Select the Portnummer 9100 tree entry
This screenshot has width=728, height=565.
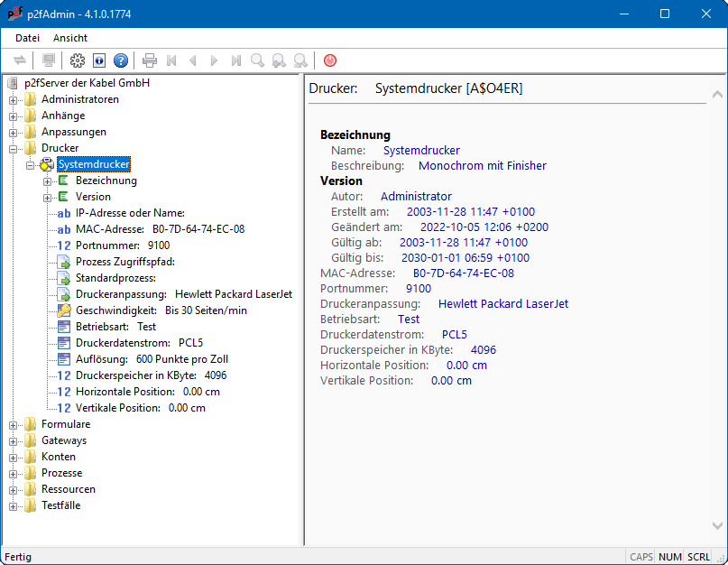pos(122,245)
